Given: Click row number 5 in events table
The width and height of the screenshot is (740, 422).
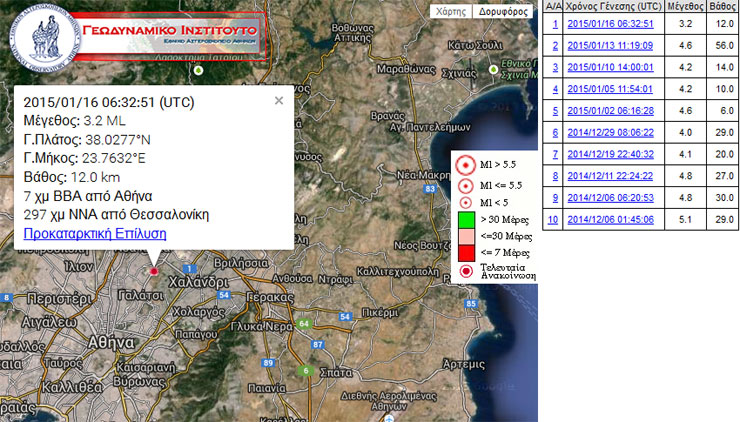Looking at the screenshot, I should pos(554,110).
